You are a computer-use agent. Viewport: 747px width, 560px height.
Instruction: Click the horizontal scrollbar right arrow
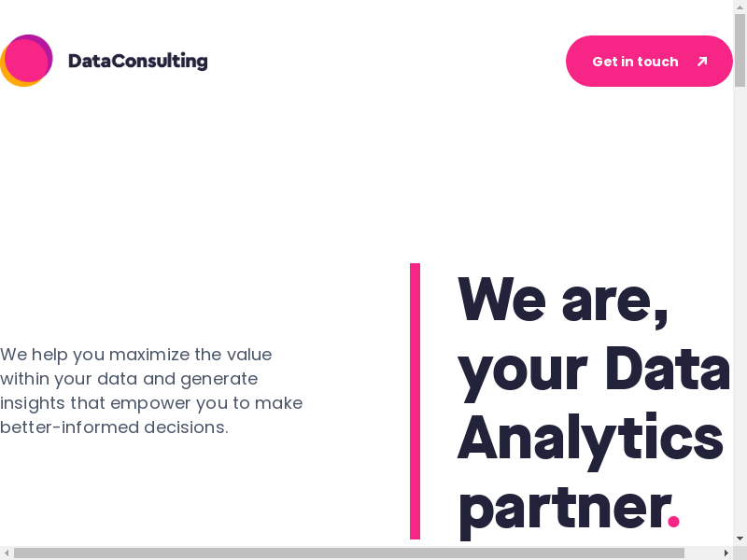pyautogui.click(x=726, y=553)
